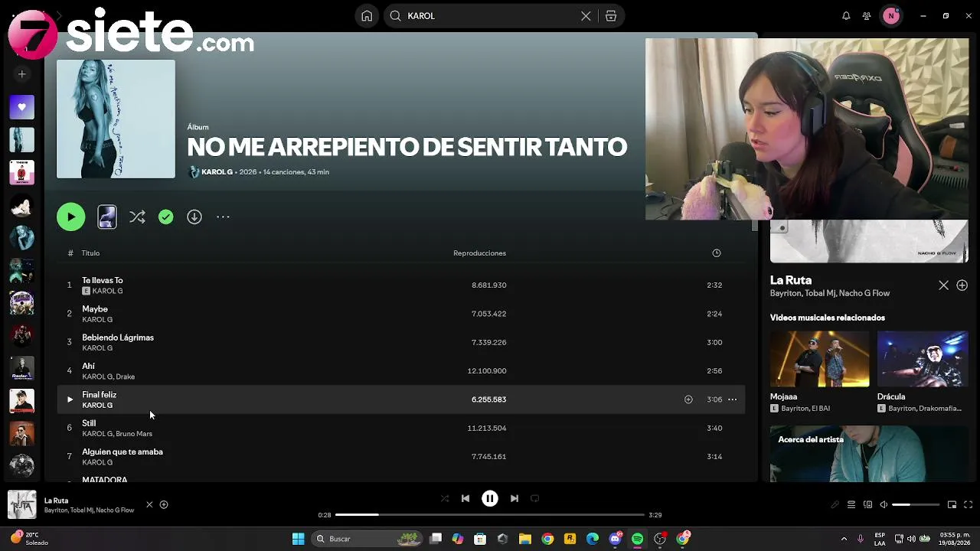Open the now playing La Ruta cover thumbnail

[x=22, y=504]
